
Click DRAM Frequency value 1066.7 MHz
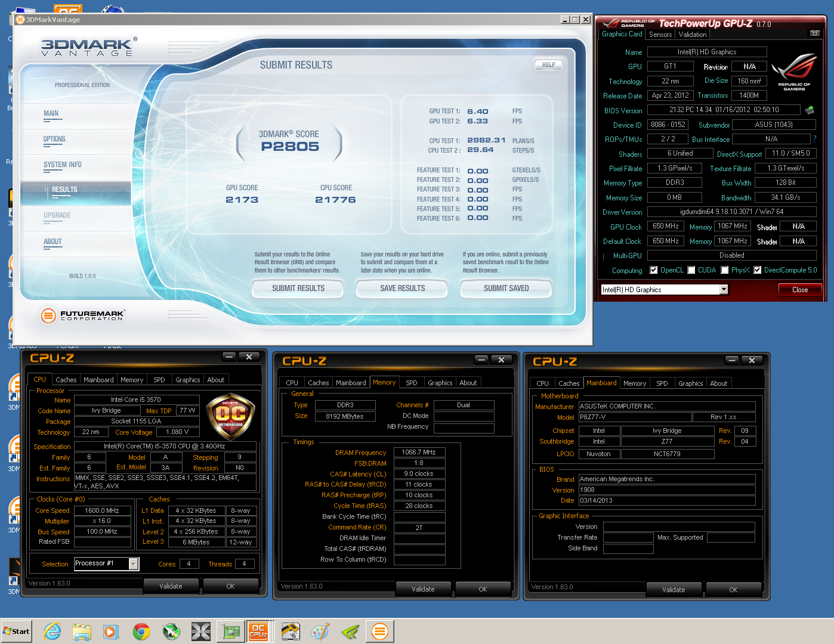coord(419,452)
